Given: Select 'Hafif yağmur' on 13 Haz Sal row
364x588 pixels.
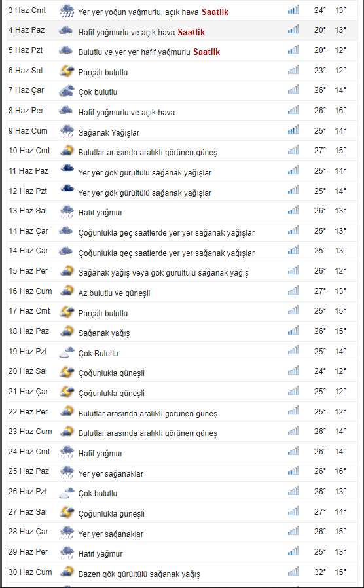Looking at the screenshot, I should pos(100,213).
